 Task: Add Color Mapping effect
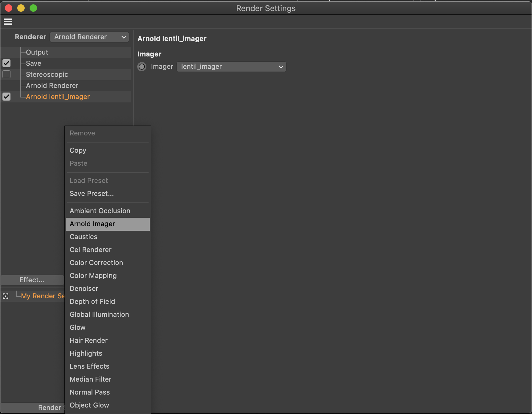[x=108, y=276]
